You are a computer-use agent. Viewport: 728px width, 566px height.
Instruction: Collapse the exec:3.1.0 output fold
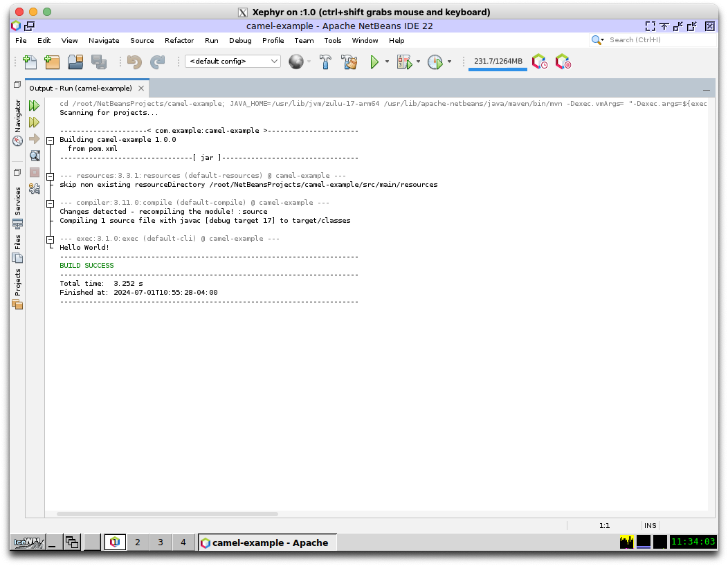(51, 239)
